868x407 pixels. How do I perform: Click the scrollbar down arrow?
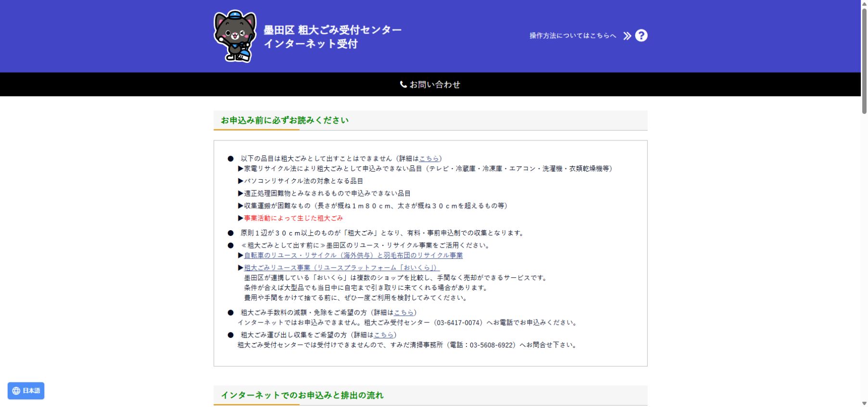tap(864, 403)
